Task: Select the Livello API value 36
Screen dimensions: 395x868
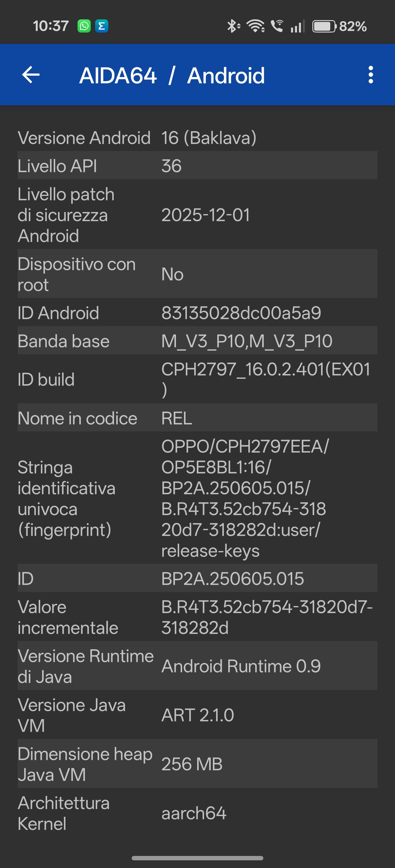Action: (x=172, y=166)
